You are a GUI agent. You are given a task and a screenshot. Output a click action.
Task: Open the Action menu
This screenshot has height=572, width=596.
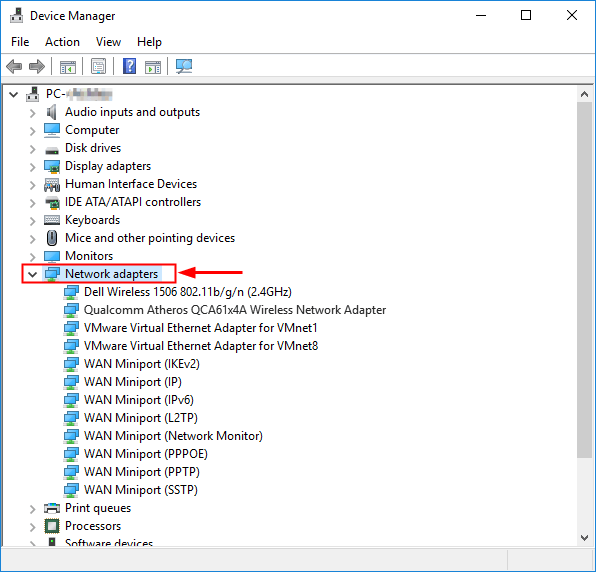[62, 42]
